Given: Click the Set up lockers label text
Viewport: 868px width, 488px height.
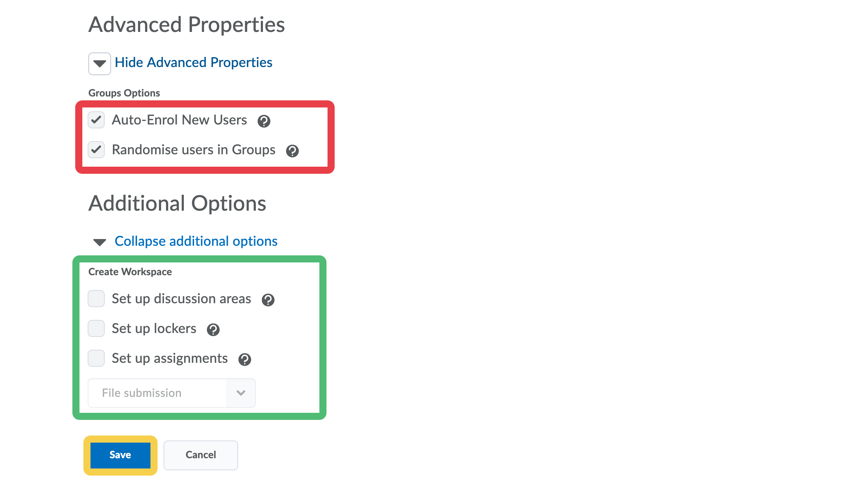Looking at the screenshot, I should click(x=154, y=328).
